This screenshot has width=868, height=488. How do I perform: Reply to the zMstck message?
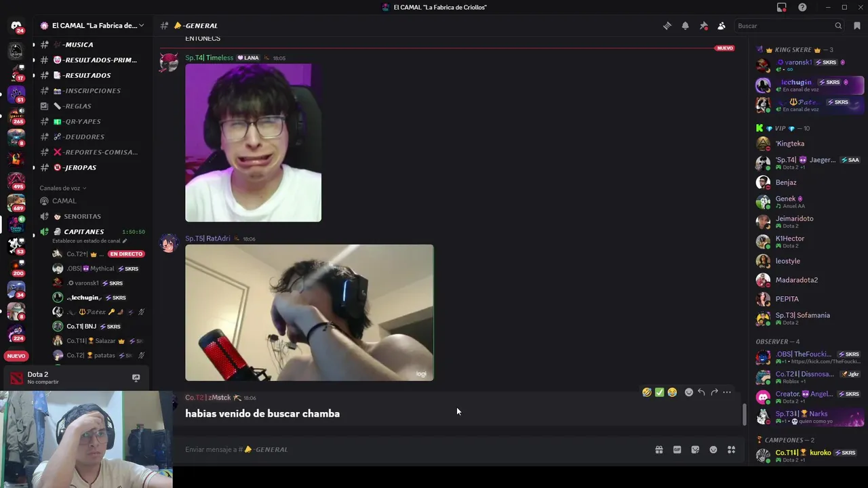click(701, 392)
